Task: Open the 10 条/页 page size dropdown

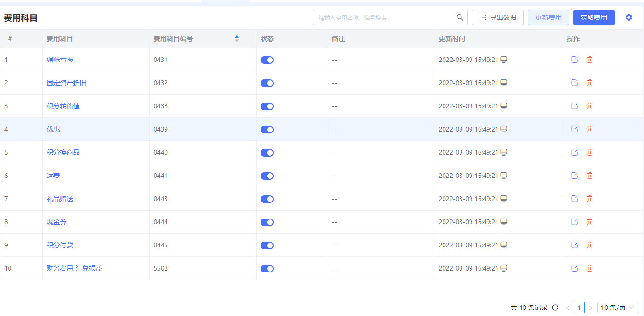Action: click(618, 307)
